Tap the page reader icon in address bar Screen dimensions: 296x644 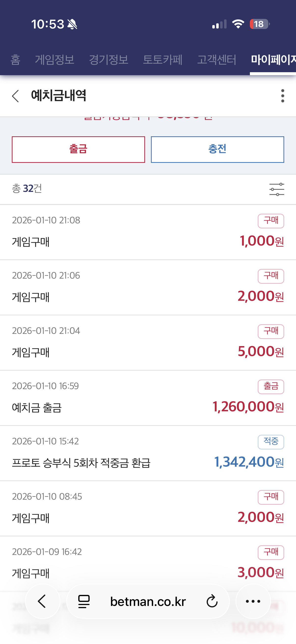tap(84, 601)
